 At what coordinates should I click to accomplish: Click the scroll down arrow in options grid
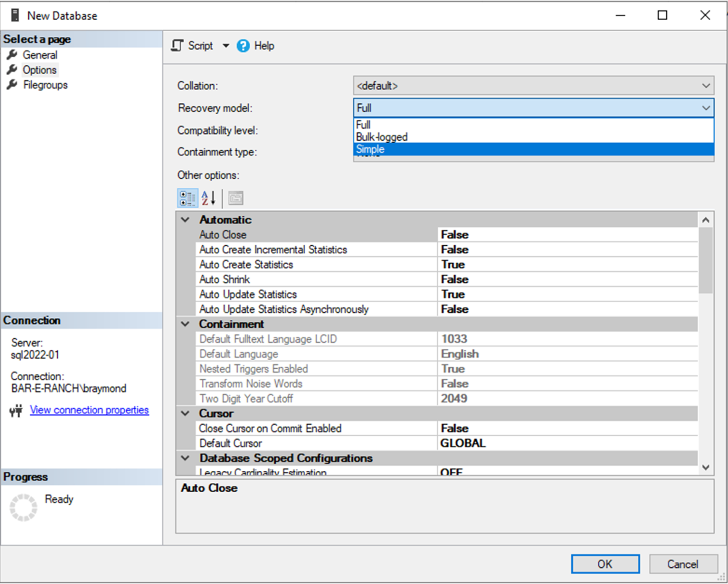click(706, 467)
